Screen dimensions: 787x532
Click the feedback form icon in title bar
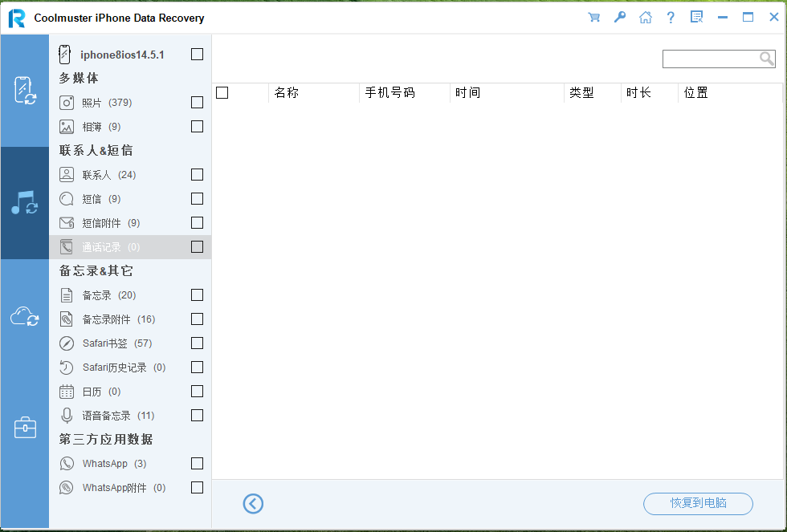pyautogui.click(x=697, y=18)
